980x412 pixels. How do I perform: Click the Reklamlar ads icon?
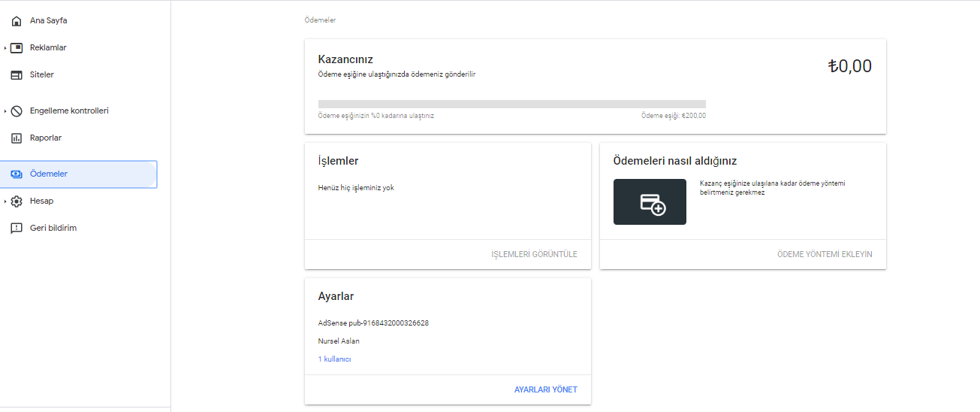(17, 48)
